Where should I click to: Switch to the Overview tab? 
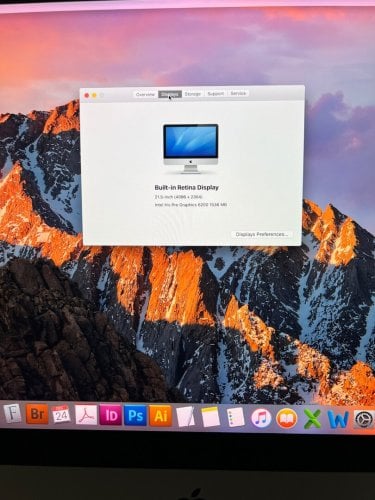coord(145,95)
